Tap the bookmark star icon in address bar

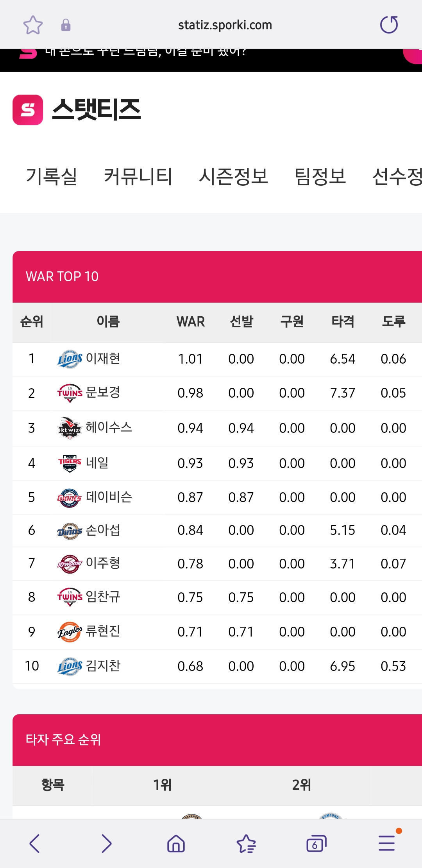pos(33,25)
